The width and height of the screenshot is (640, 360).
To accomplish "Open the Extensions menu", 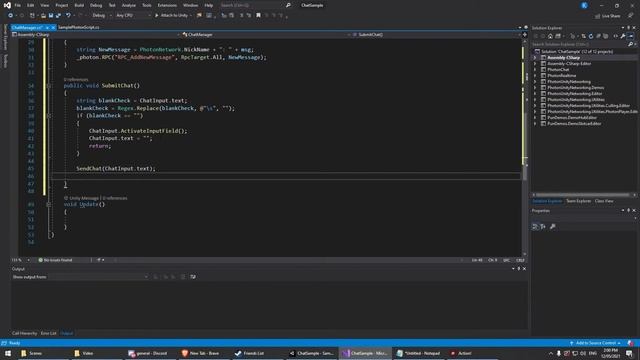I will [x=167, y=5].
